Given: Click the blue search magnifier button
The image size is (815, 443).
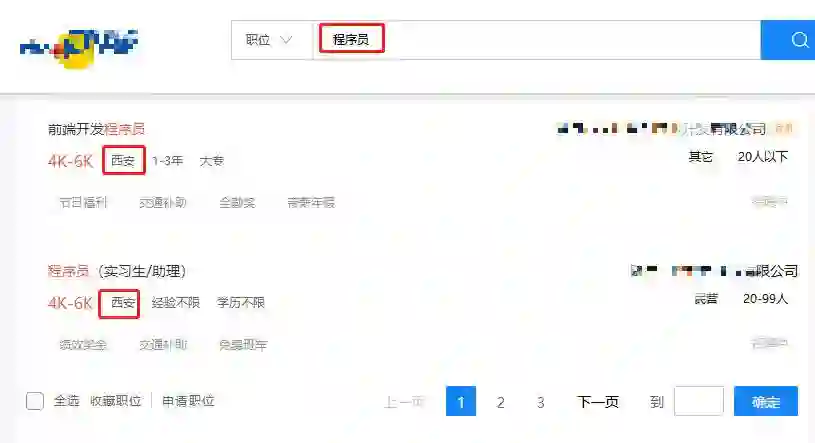Looking at the screenshot, I should tap(788, 40).
